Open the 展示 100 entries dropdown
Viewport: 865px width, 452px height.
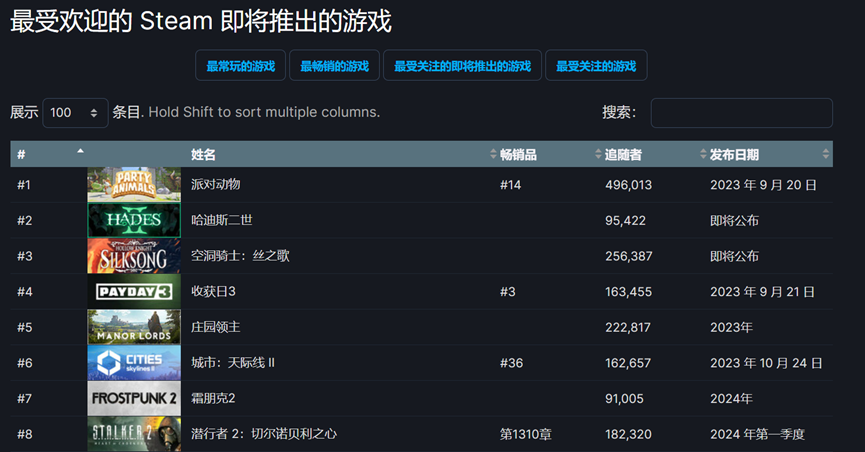pyautogui.click(x=75, y=113)
